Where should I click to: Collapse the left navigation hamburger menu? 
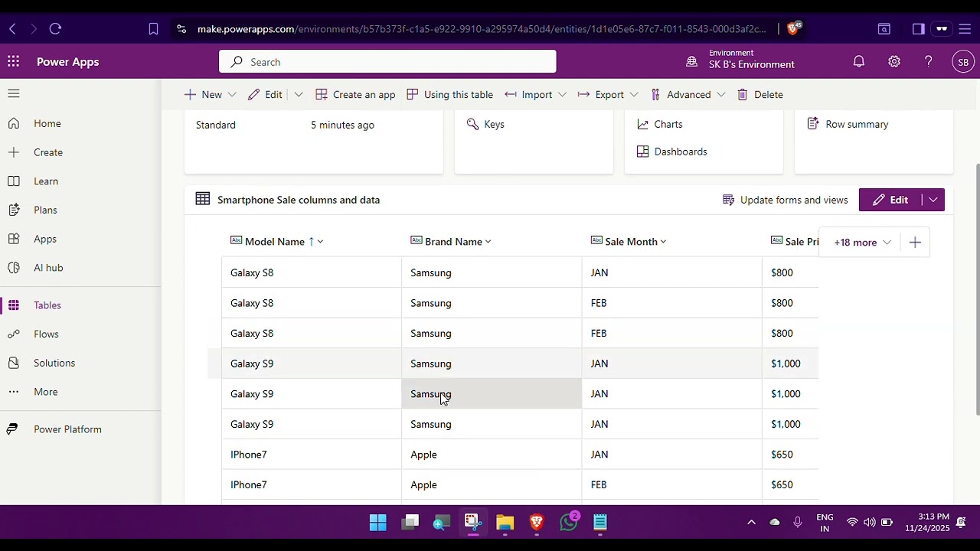[x=14, y=93]
